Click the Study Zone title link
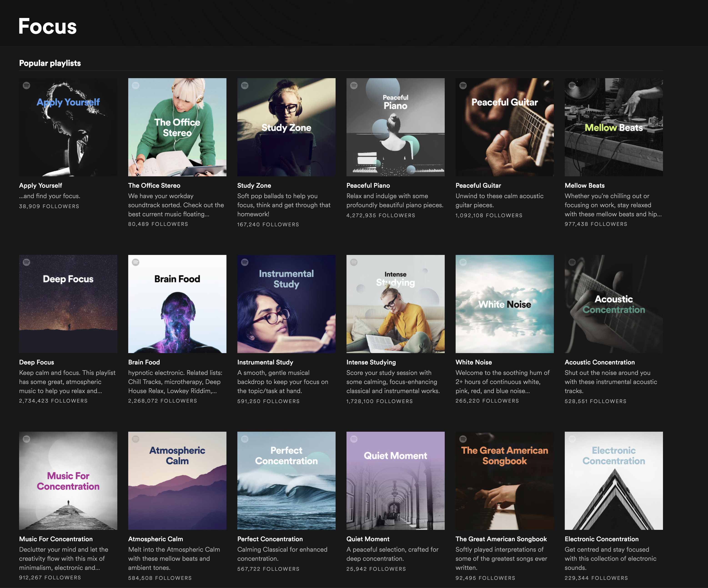 coord(254,185)
